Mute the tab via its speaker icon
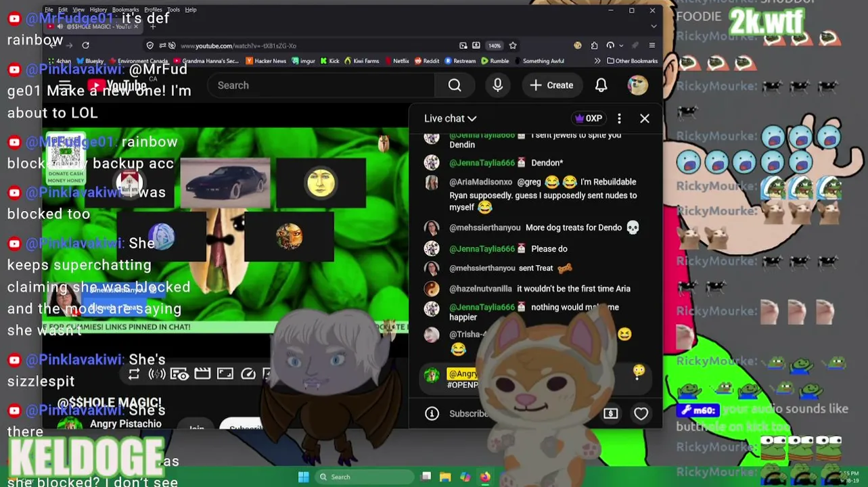The image size is (868, 487). click(x=60, y=26)
